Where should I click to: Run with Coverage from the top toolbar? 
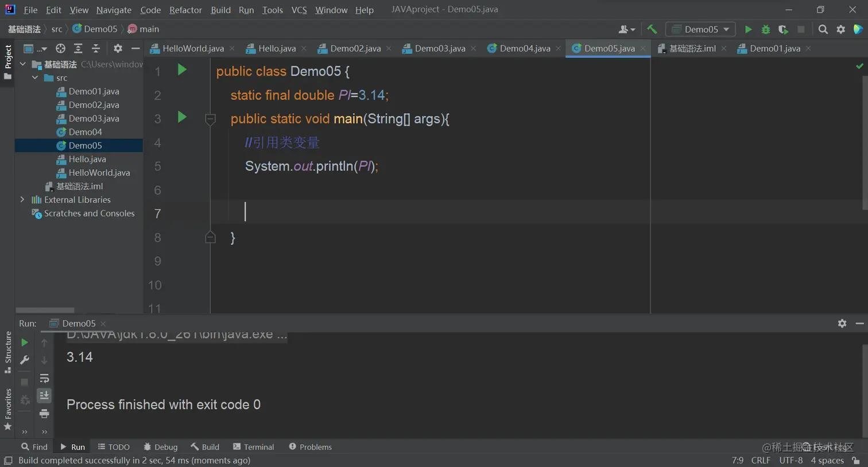(783, 29)
